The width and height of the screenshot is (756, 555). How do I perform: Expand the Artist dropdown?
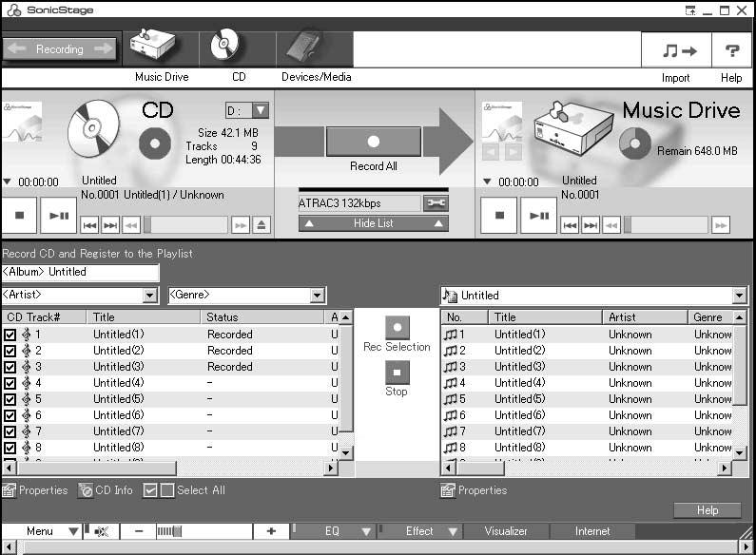coord(150,295)
